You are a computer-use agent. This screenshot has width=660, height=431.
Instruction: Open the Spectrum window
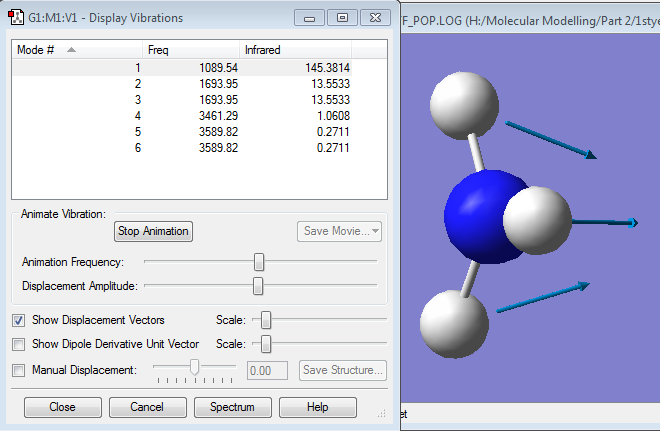click(232, 408)
